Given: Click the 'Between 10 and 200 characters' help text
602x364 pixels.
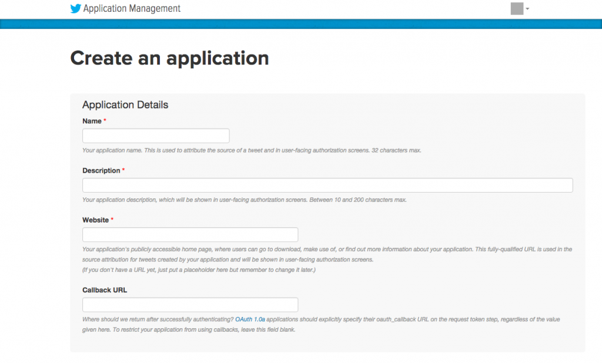Looking at the screenshot, I should (245, 200).
